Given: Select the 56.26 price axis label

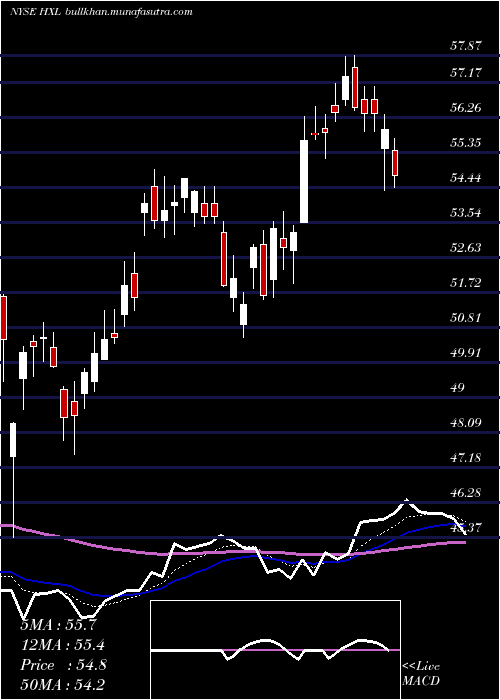Looking at the screenshot, I should (x=466, y=108).
